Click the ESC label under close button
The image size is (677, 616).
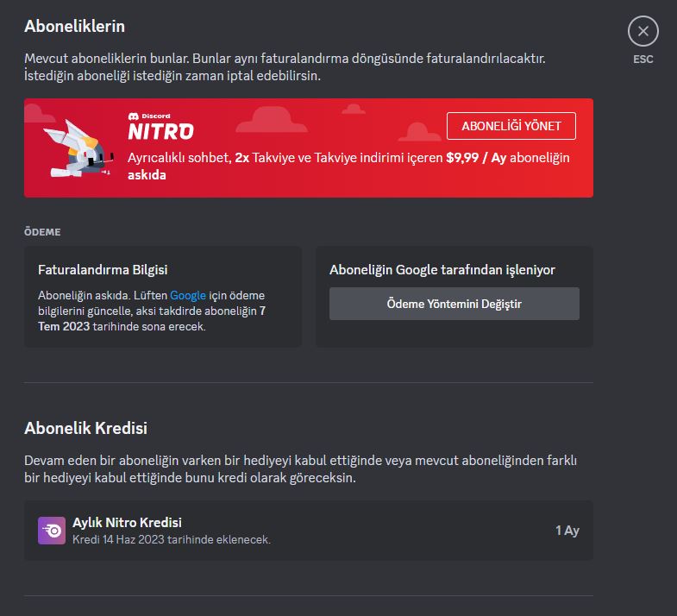(643, 60)
